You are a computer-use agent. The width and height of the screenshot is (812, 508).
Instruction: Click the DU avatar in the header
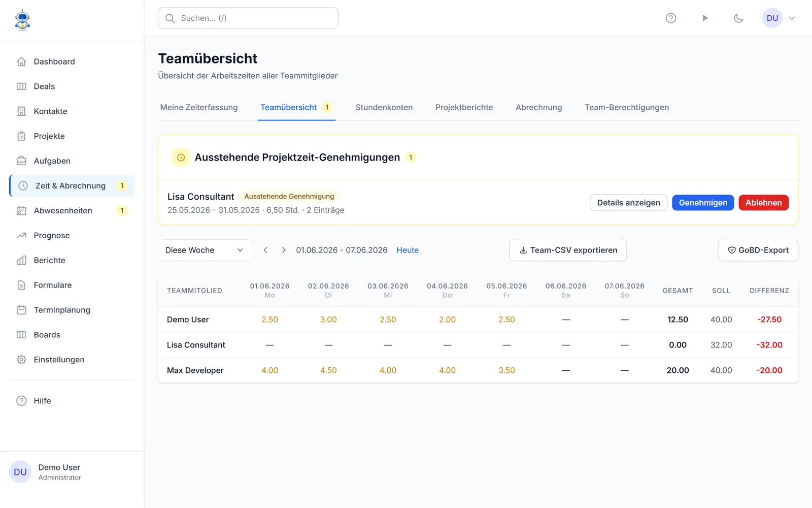click(772, 18)
